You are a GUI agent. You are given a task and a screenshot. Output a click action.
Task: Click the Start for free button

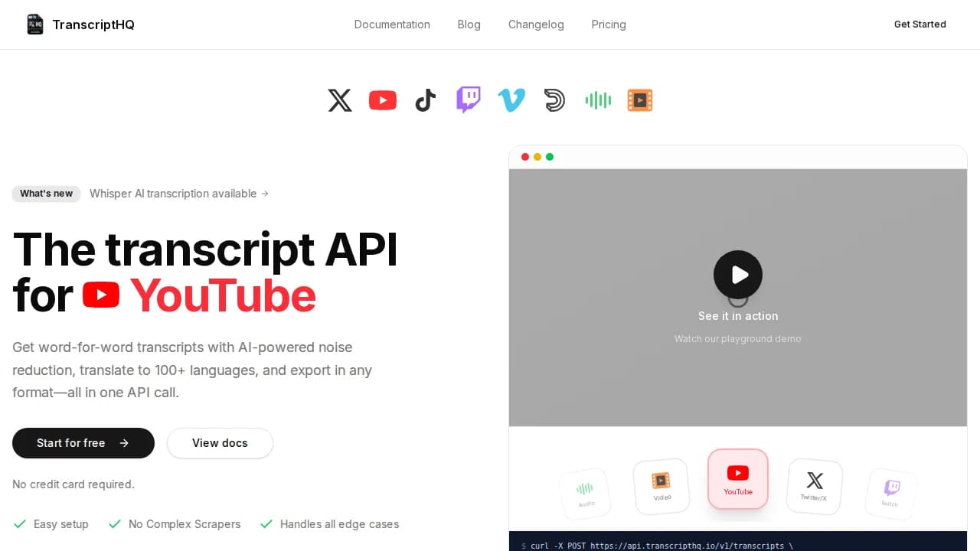(x=83, y=443)
